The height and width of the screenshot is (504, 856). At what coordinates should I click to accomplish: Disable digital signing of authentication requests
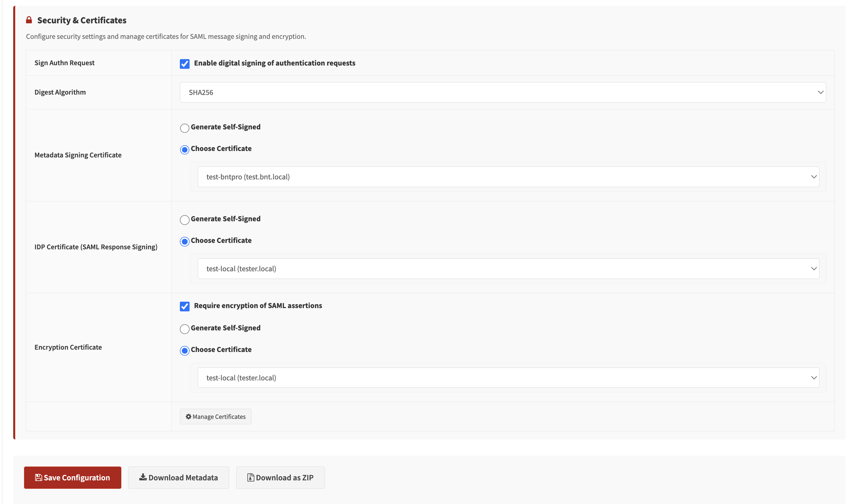[x=185, y=64]
